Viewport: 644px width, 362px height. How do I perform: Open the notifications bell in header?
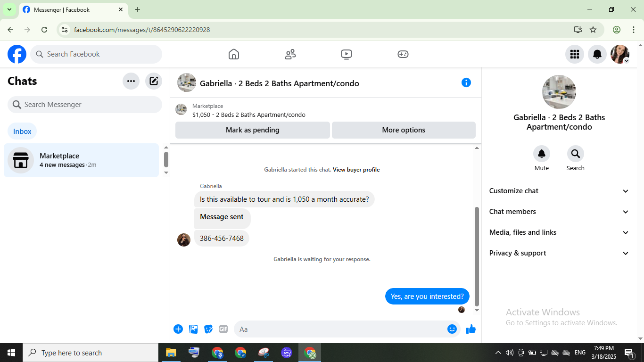point(597,54)
